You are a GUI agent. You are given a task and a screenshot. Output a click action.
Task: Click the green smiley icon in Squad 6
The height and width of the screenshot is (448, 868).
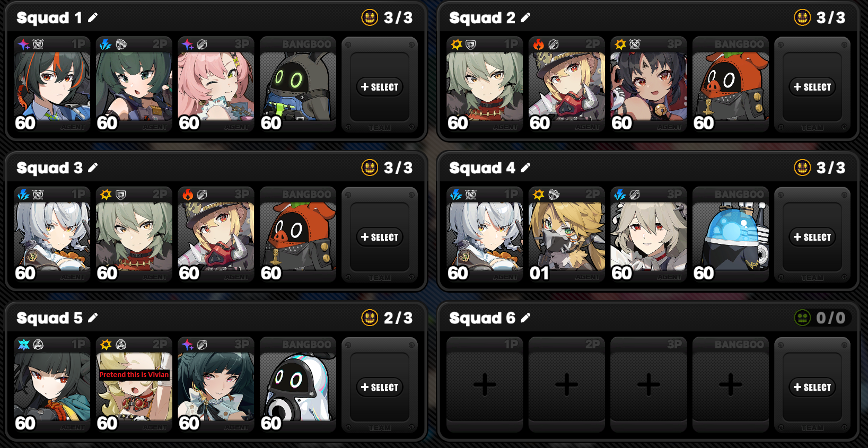(802, 318)
